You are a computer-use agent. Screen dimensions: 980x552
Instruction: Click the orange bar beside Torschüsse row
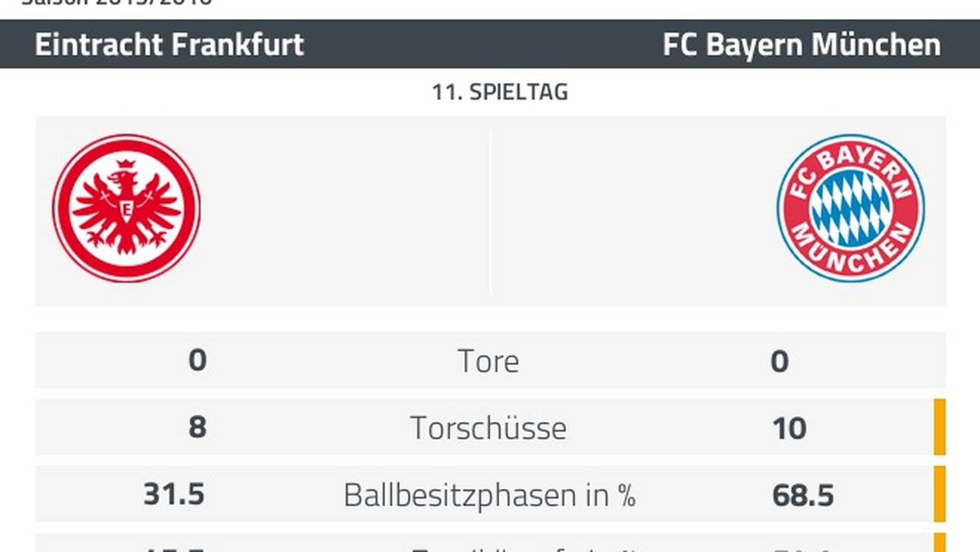[940, 427]
